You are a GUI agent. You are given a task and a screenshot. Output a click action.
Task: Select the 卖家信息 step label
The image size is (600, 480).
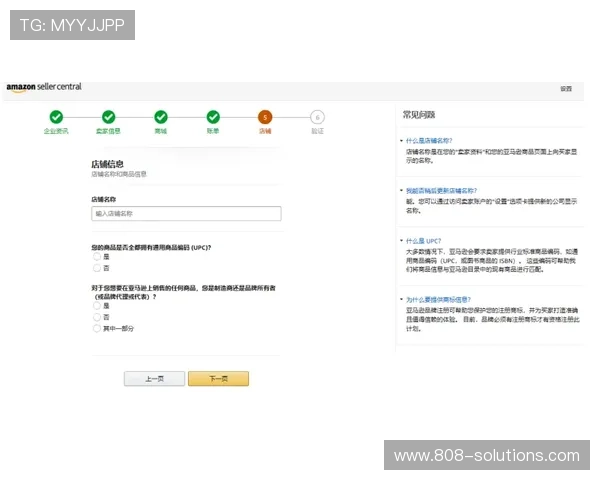pos(108,131)
